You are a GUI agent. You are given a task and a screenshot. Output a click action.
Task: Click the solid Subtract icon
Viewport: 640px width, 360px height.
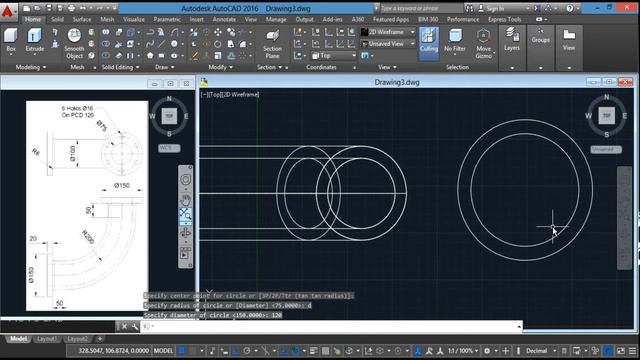(x=106, y=44)
